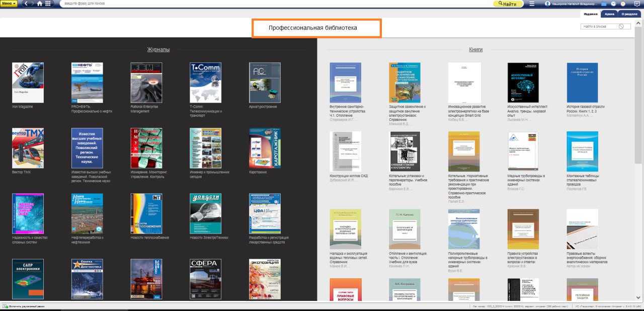Click the Каротажник title text

tap(258, 172)
